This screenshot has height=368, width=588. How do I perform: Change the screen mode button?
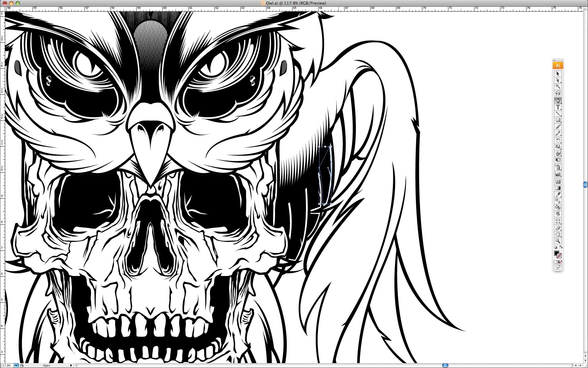pos(558,267)
